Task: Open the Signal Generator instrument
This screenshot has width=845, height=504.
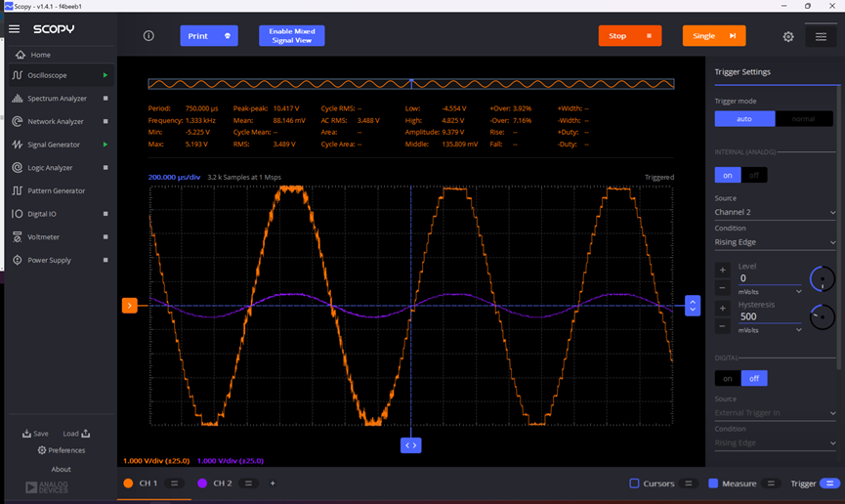Action: [61, 145]
